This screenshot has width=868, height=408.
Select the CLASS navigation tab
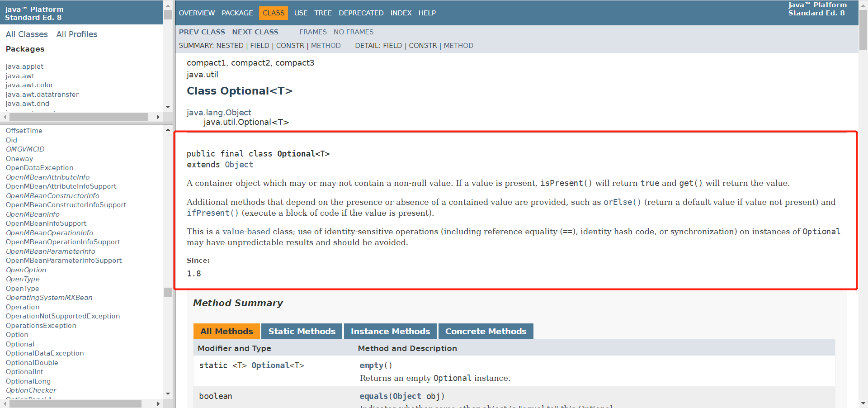[x=274, y=13]
